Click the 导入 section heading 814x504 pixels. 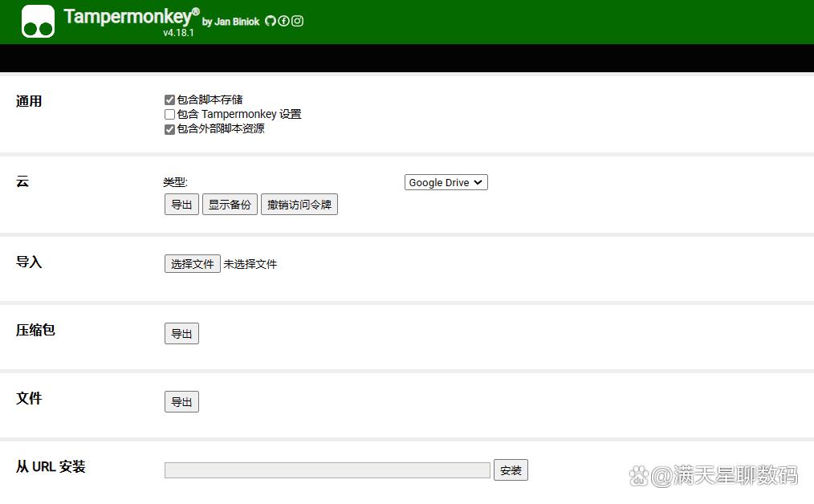(29, 262)
